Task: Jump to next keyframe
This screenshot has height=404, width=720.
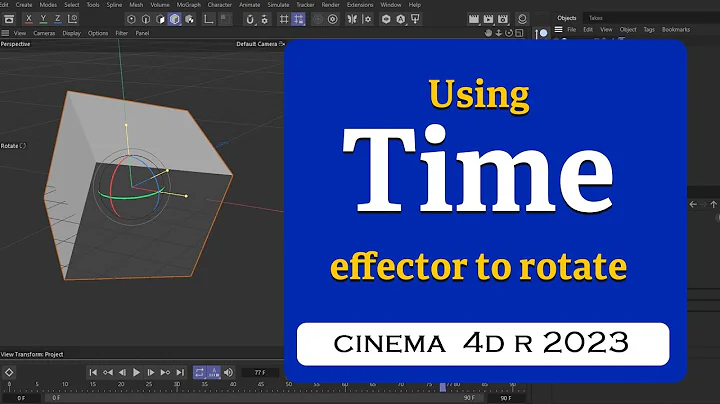Action: 165,372
